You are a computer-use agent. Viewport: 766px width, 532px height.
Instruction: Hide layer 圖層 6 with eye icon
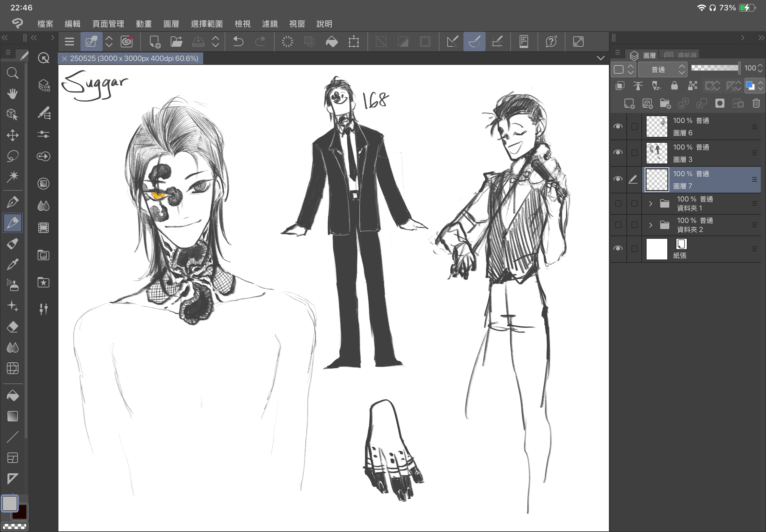pos(618,126)
